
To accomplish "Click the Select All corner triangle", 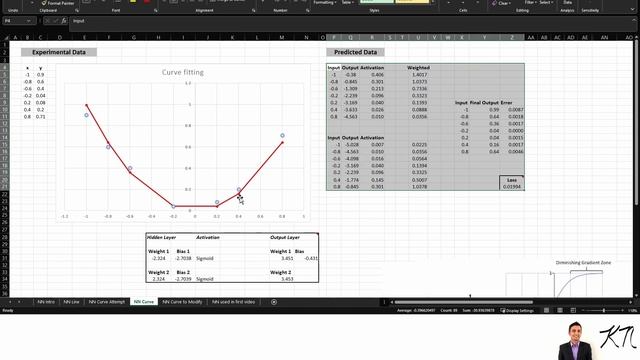I will point(6,37).
